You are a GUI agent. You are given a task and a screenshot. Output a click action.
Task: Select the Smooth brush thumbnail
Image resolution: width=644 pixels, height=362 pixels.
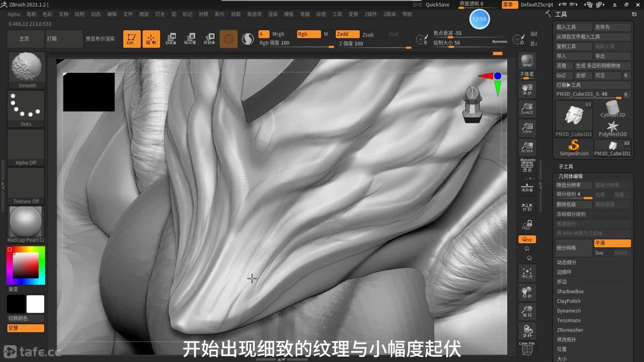point(26,70)
